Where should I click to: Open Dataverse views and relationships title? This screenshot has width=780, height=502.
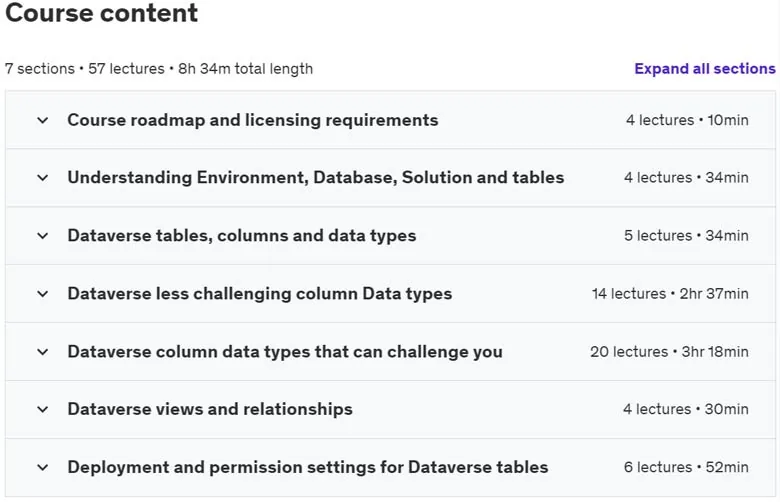[x=210, y=409]
